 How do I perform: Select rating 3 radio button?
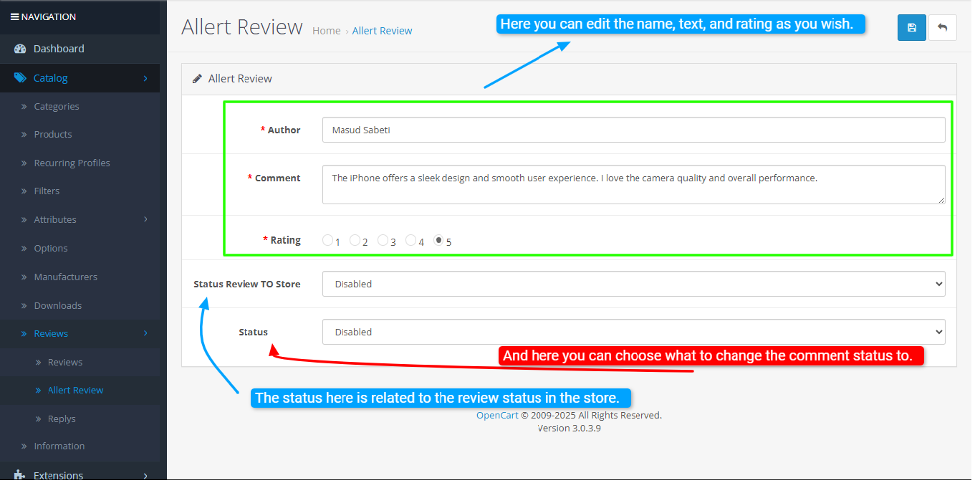pyautogui.click(x=383, y=241)
